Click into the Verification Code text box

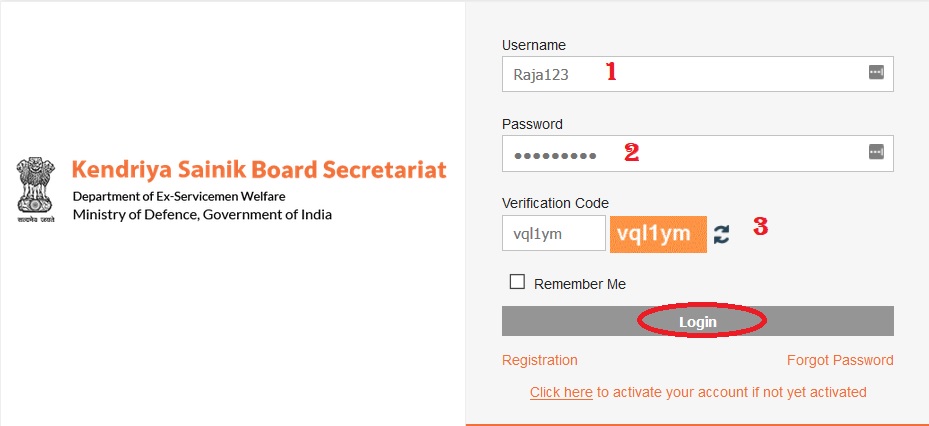(x=553, y=233)
